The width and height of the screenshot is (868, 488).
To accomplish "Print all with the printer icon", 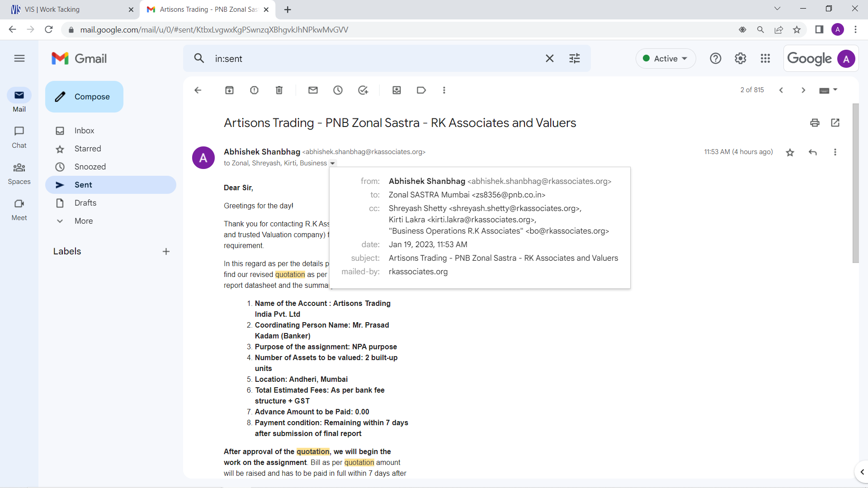I will click(815, 122).
